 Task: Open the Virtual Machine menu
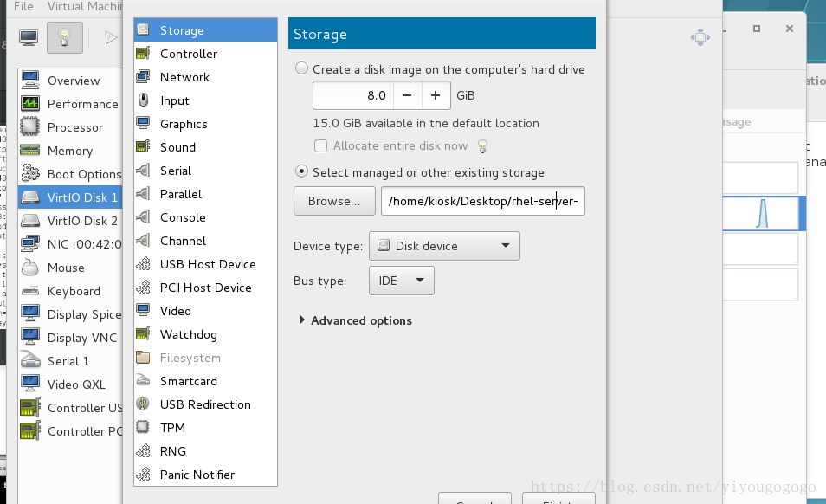(84, 6)
